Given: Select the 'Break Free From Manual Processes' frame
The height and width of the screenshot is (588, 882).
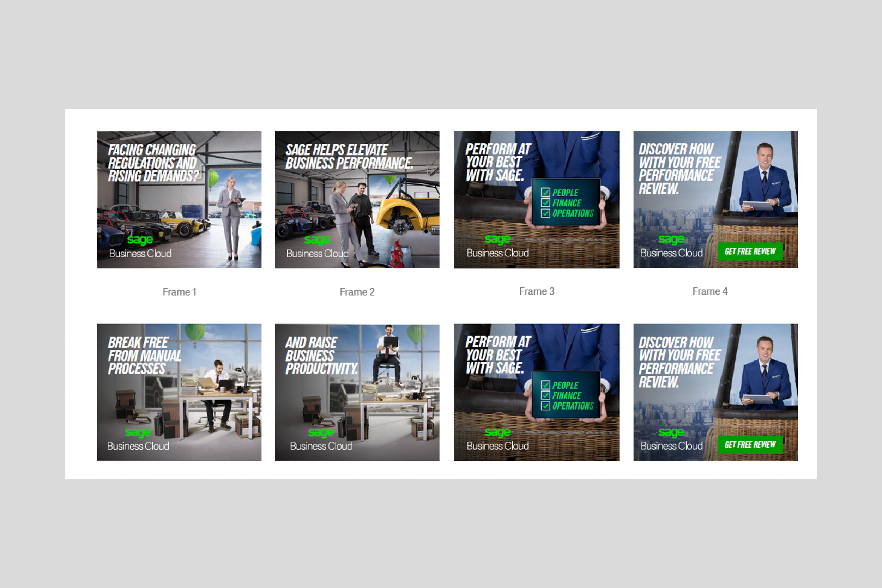Looking at the screenshot, I should coord(179,392).
